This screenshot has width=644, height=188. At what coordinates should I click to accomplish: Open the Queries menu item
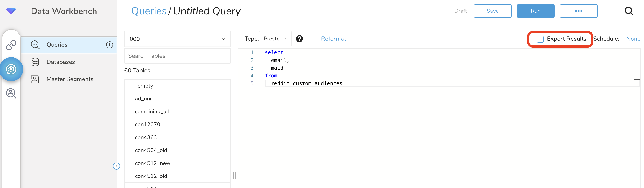[57, 45]
